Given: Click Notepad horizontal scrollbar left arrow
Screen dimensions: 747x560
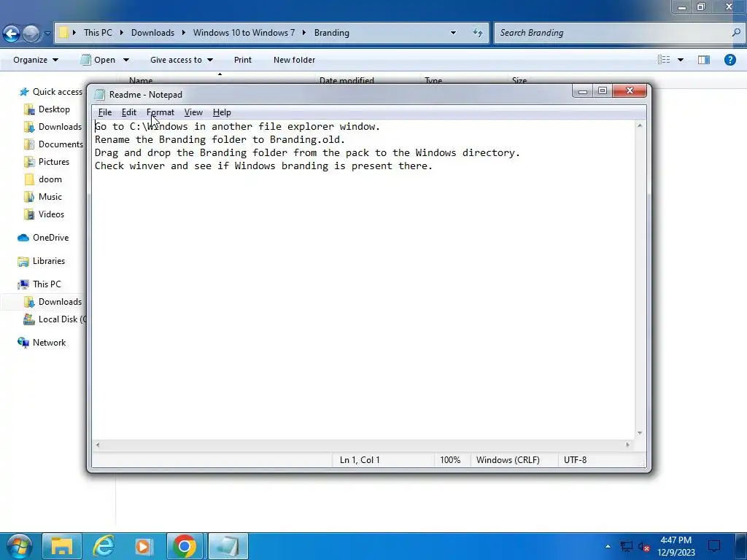Looking at the screenshot, I should [x=98, y=445].
